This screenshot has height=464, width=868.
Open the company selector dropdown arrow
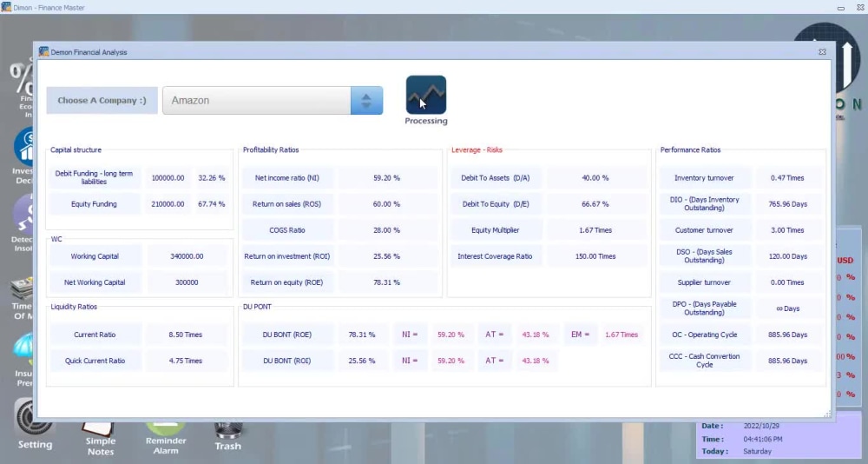[x=366, y=100]
